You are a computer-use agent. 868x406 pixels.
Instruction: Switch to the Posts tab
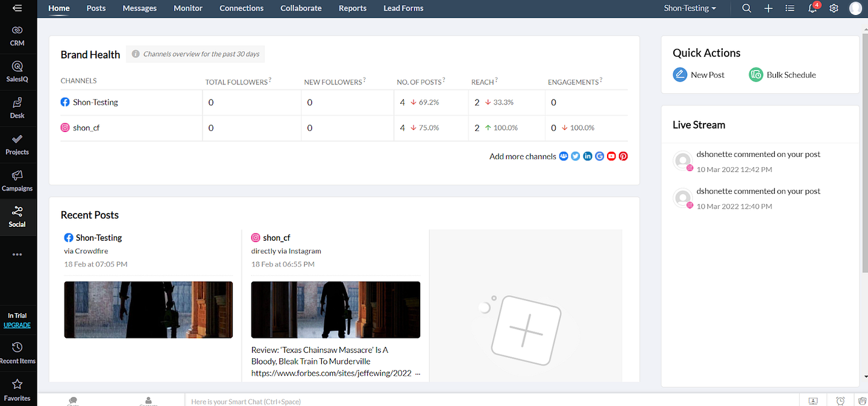[x=96, y=8]
